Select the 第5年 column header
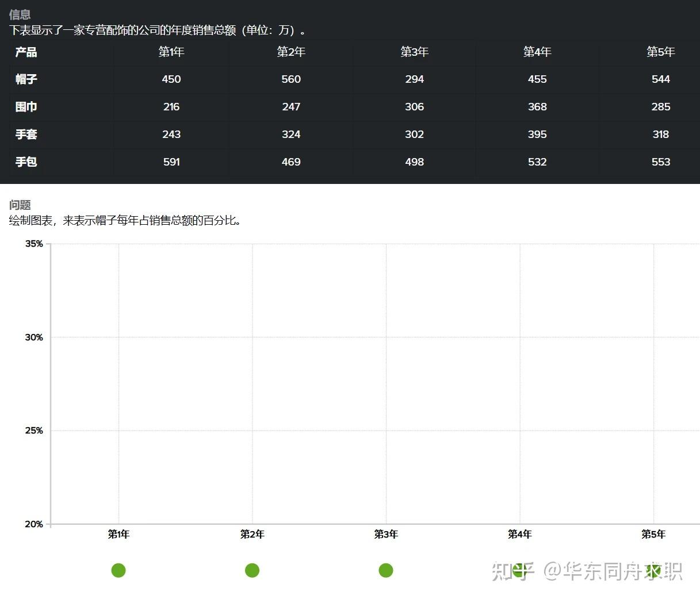 tap(660, 52)
